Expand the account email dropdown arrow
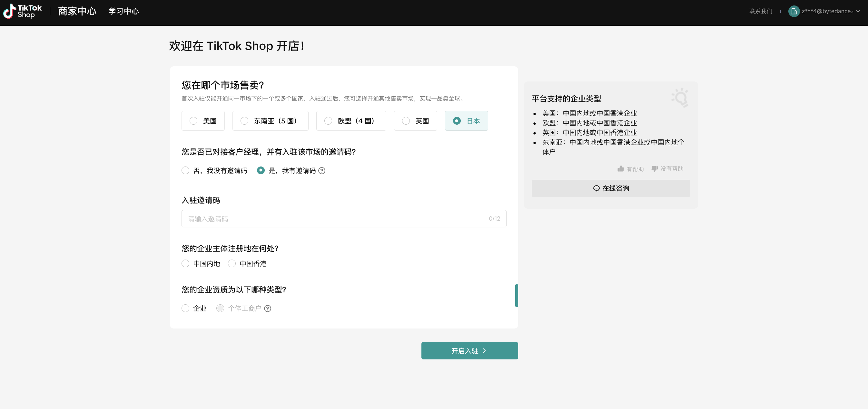 pyautogui.click(x=858, y=11)
